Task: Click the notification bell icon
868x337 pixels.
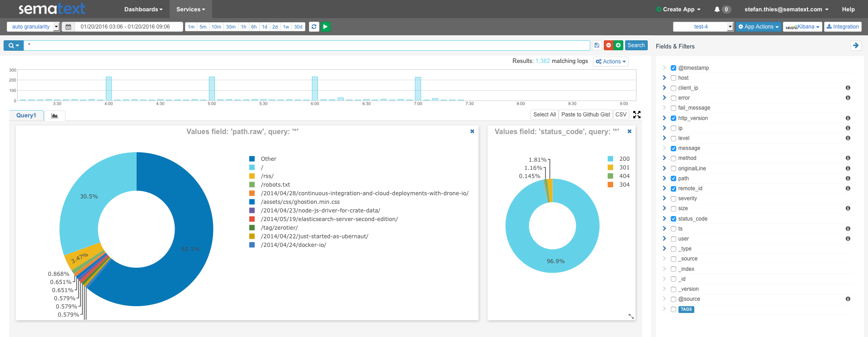Action: 717,9
